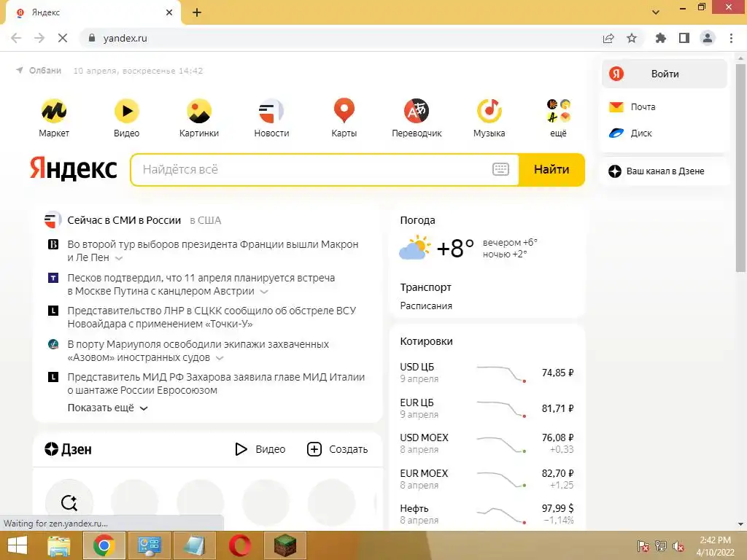Image resolution: width=747 pixels, height=560 pixels.
Task: Expand the иностранных судов headline
Action: 220,357
